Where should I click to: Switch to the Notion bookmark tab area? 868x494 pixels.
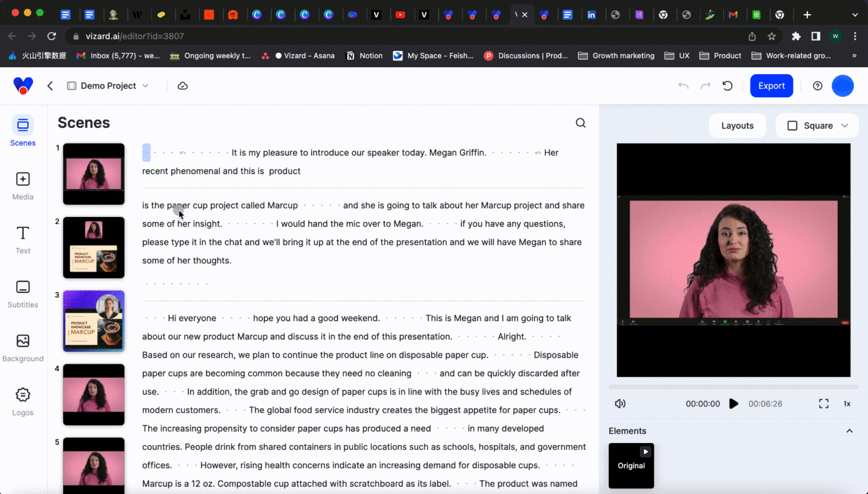pos(364,55)
